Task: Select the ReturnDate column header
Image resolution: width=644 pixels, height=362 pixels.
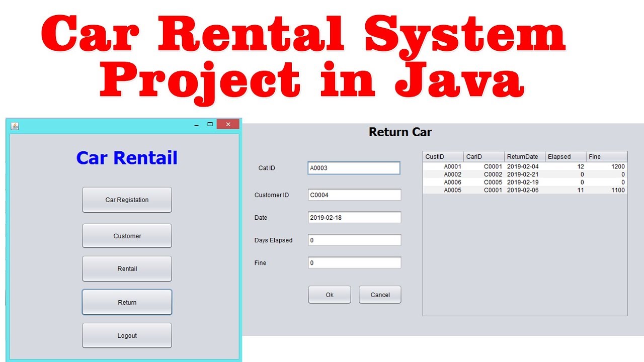Action: pos(525,156)
